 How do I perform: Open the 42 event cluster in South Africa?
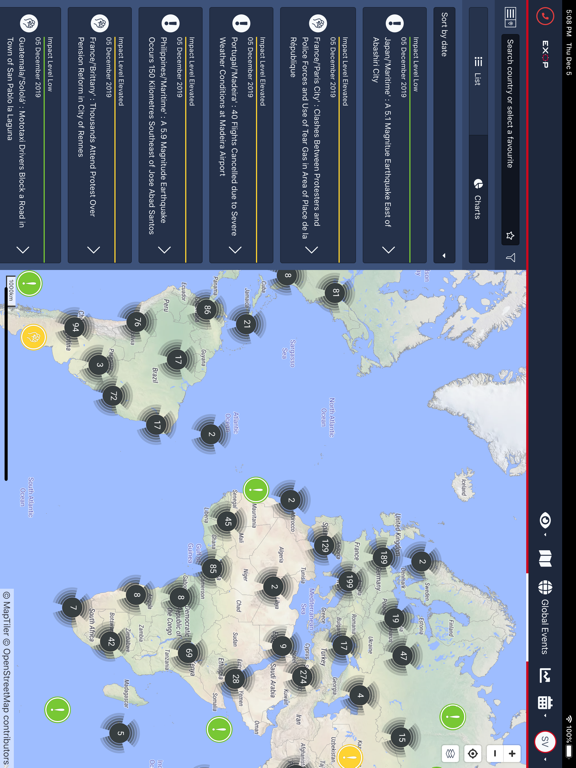pos(110,642)
